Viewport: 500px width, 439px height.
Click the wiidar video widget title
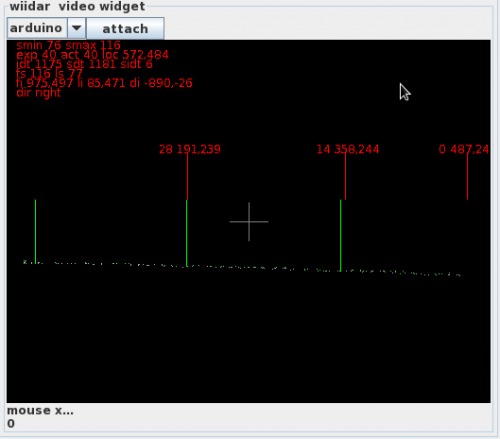point(77,6)
